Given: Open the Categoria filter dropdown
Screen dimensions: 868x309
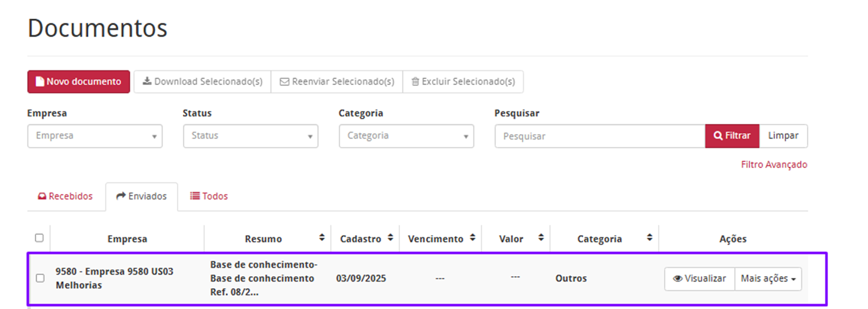Looking at the screenshot, I should pos(406,136).
